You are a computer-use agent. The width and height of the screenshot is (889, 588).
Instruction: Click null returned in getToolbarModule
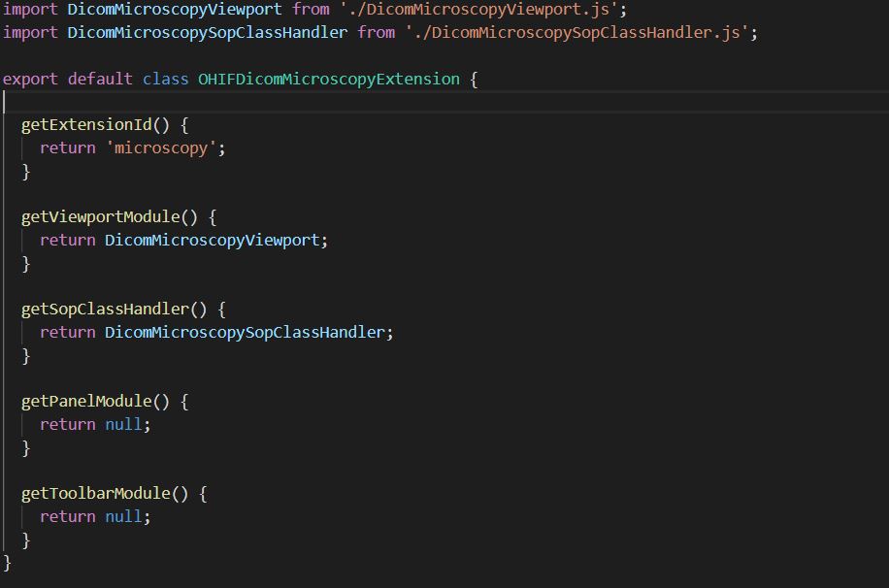pos(124,516)
